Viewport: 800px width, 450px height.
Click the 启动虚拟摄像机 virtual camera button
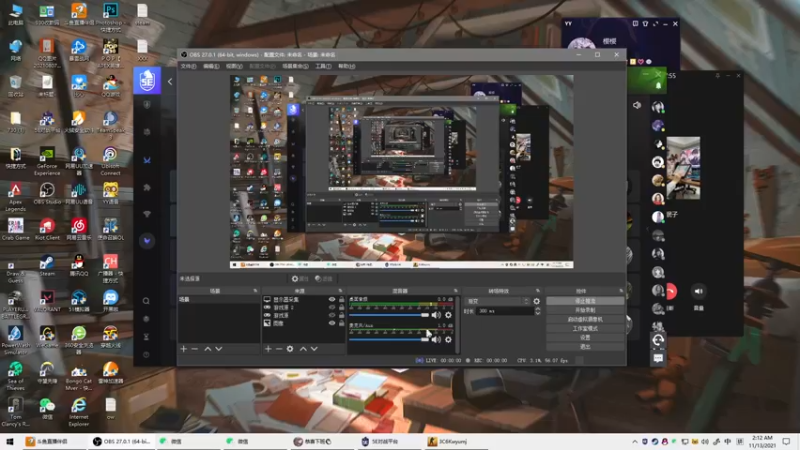pos(585,319)
